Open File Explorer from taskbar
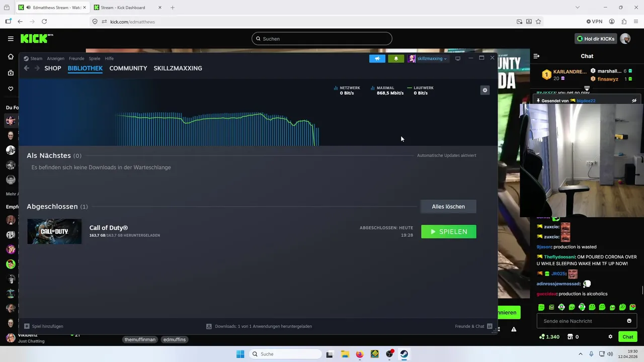This screenshot has height=362, width=644. point(345,354)
